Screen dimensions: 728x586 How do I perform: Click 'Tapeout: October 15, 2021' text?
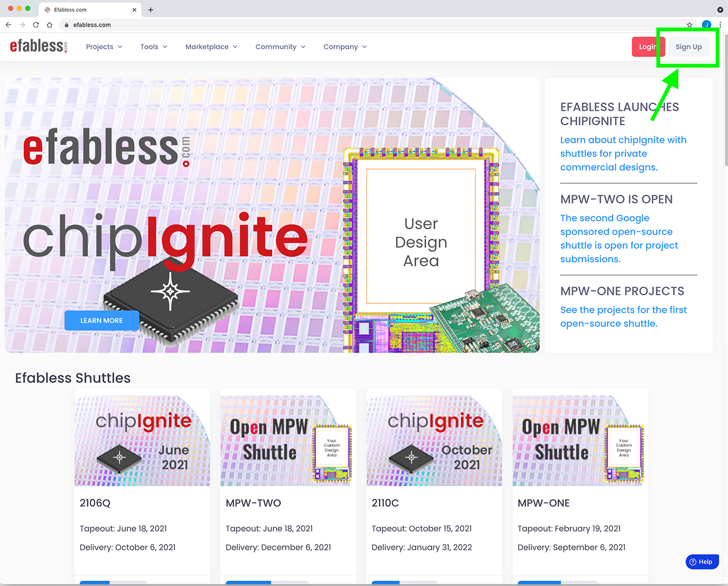coord(422,528)
